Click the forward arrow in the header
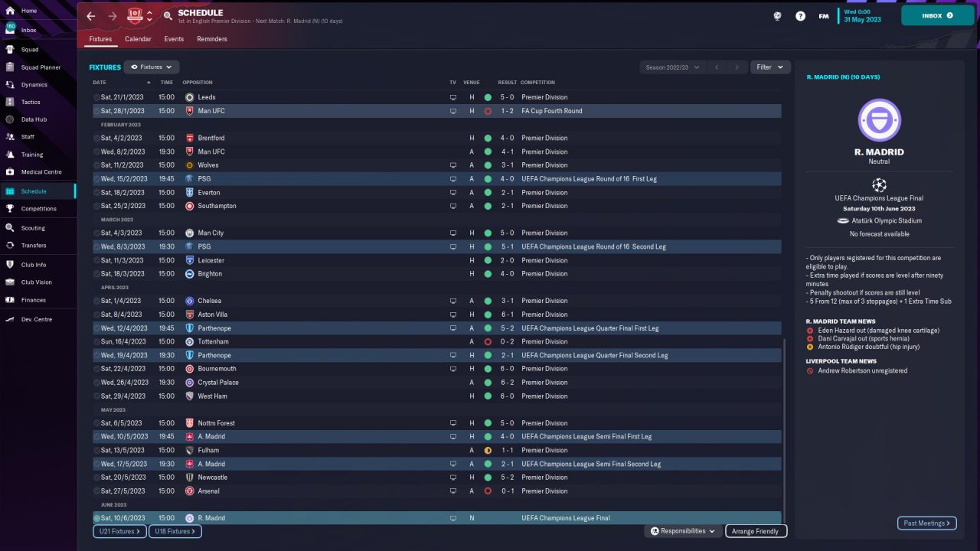The width and height of the screenshot is (980, 551). click(x=113, y=16)
